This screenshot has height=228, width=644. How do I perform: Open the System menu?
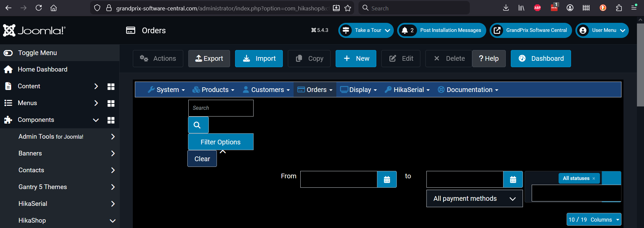[166, 90]
